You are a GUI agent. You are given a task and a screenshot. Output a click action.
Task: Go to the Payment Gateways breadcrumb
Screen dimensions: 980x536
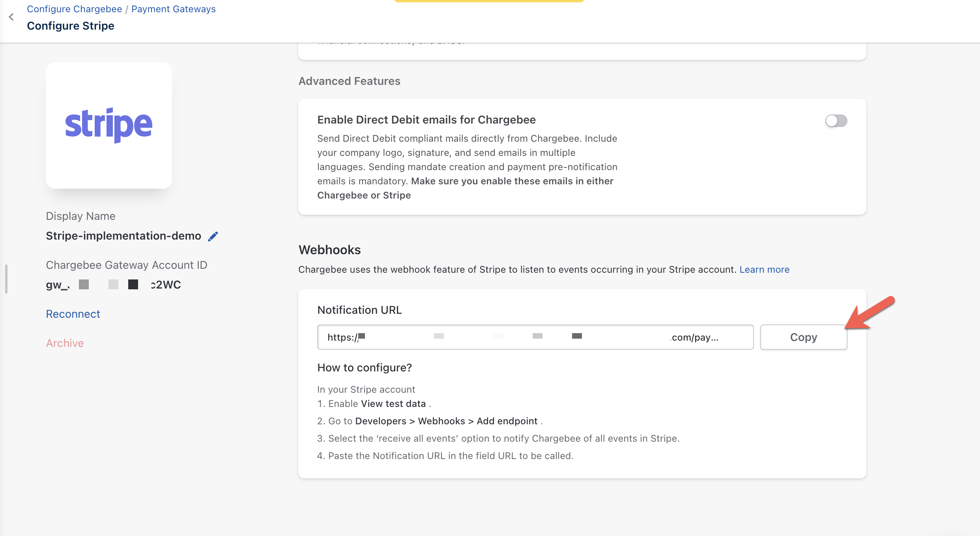tap(173, 9)
